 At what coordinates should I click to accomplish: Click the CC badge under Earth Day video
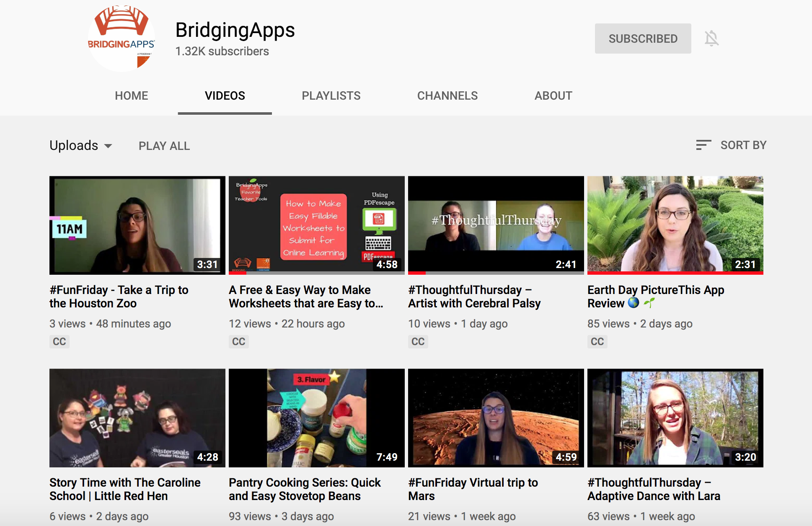tap(597, 342)
